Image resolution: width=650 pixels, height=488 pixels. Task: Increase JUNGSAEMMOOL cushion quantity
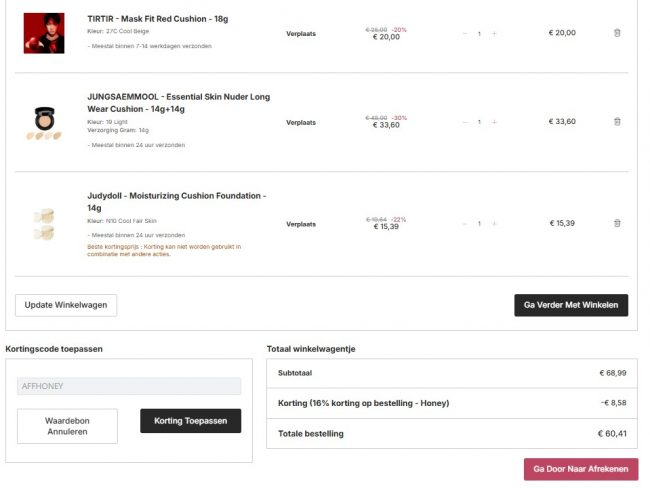point(494,122)
